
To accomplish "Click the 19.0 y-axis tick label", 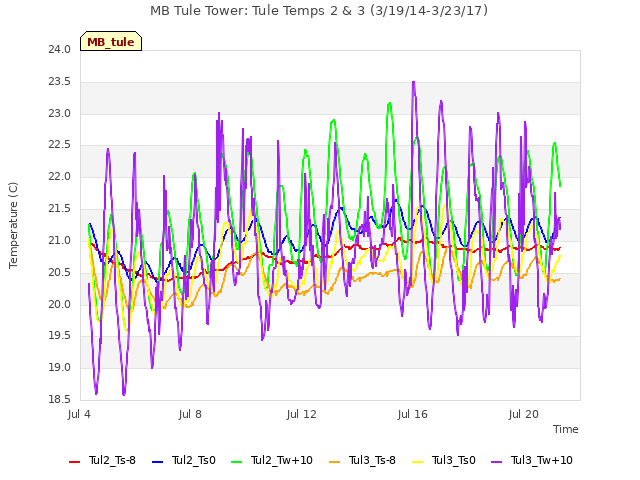I will point(60,367).
